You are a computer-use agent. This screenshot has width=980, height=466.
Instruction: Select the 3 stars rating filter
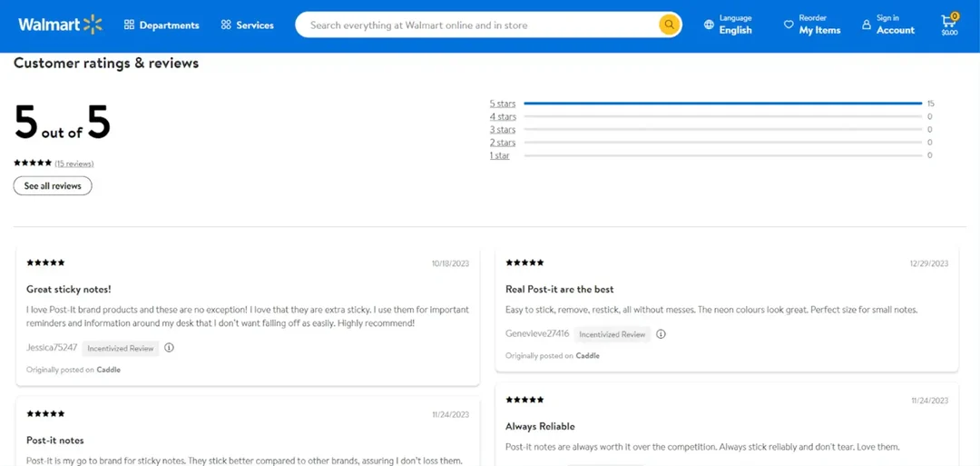pos(503,129)
